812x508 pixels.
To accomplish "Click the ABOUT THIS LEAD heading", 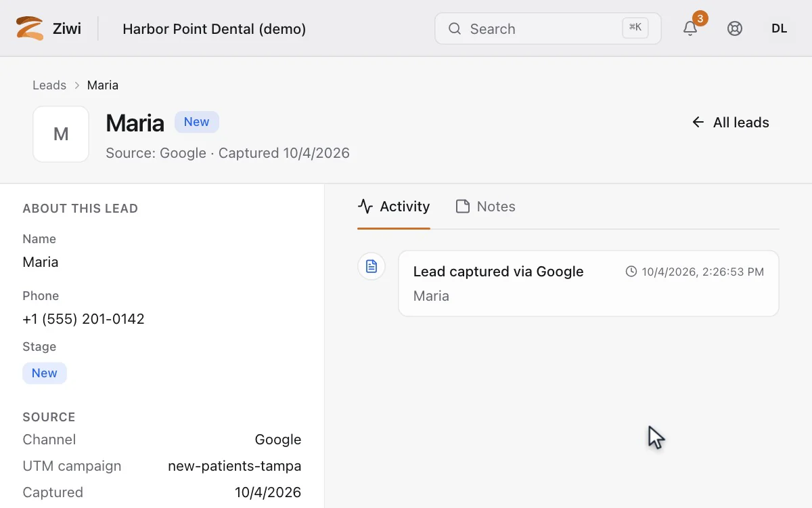I will (81, 209).
